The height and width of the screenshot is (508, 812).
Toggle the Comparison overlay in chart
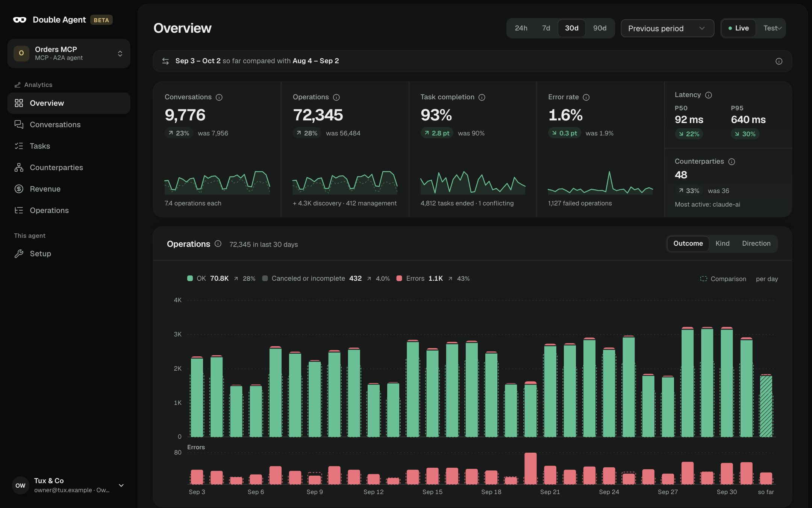(723, 279)
